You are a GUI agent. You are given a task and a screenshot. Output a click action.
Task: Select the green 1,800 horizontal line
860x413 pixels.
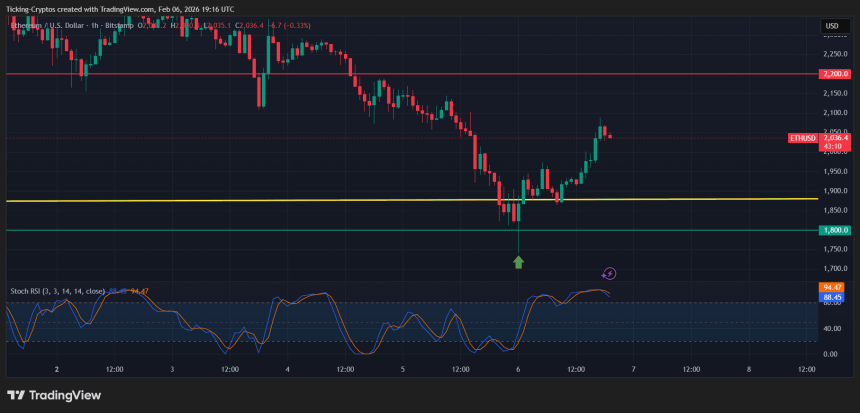(x=300, y=230)
